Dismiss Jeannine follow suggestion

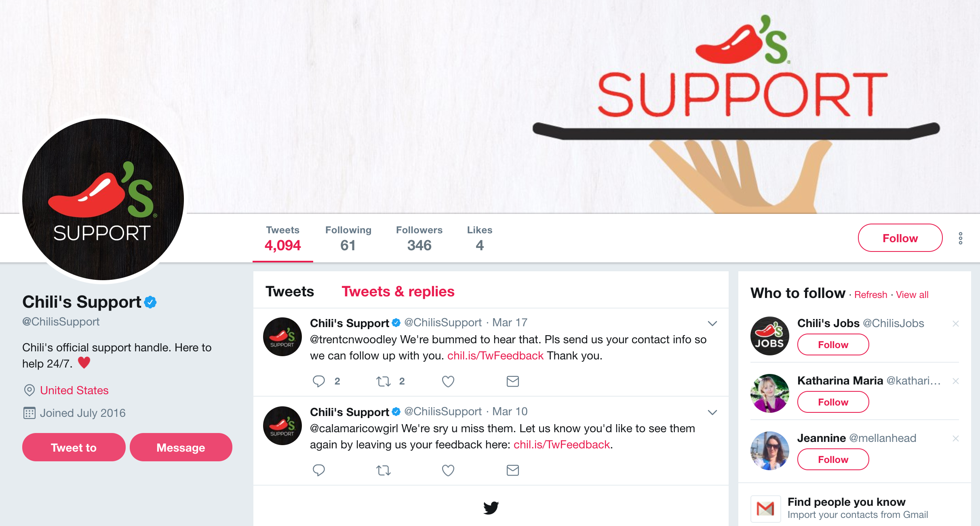[x=956, y=438]
